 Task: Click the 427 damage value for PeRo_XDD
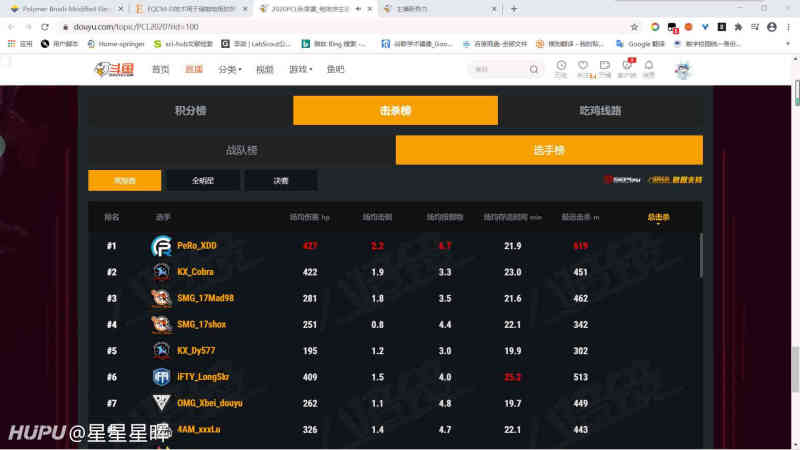[x=310, y=246]
